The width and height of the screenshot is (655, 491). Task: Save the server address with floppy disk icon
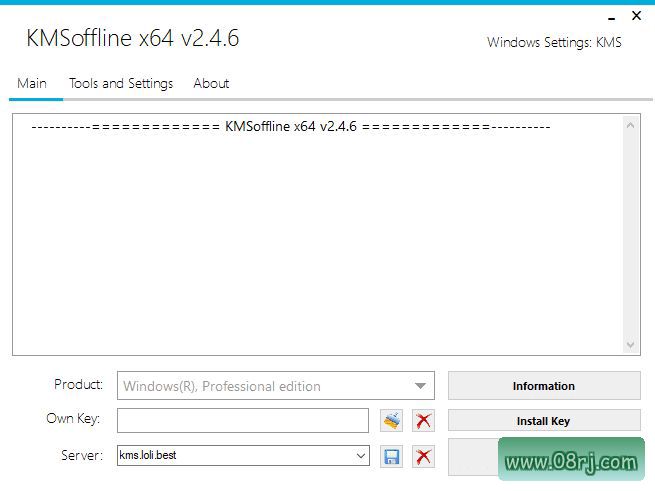pos(391,456)
